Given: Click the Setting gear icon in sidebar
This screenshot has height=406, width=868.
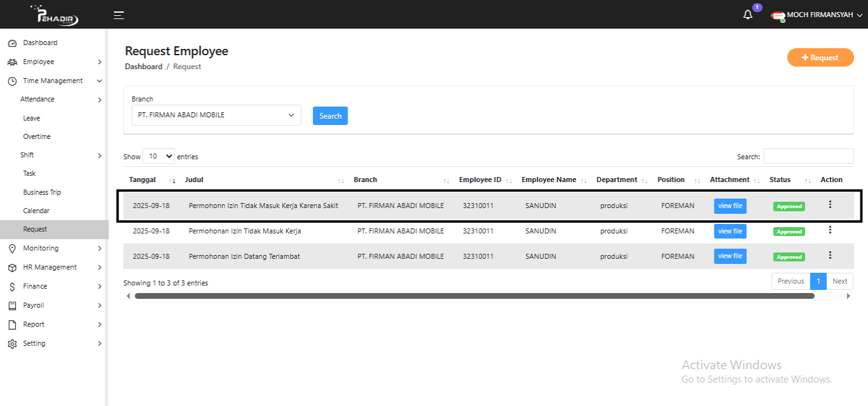Looking at the screenshot, I should coord(11,344).
